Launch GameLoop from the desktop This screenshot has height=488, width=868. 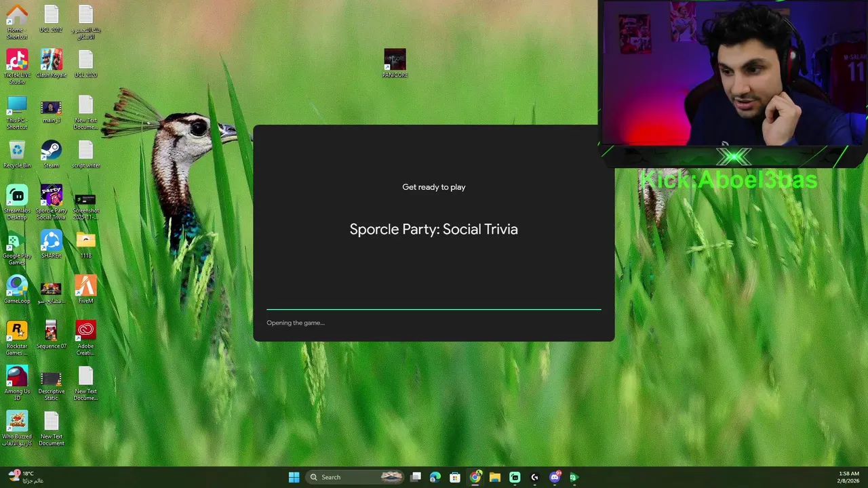(x=17, y=289)
